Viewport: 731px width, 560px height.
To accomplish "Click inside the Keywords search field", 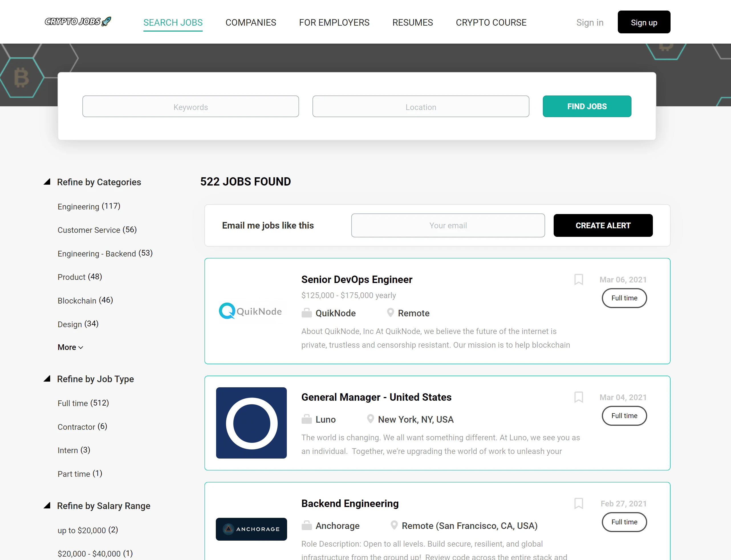I will tap(190, 107).
